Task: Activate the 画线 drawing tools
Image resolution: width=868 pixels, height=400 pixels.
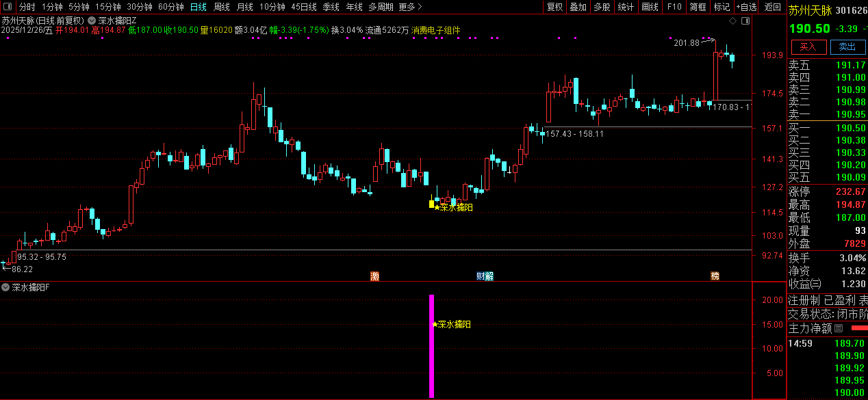Action: point(650,7)
